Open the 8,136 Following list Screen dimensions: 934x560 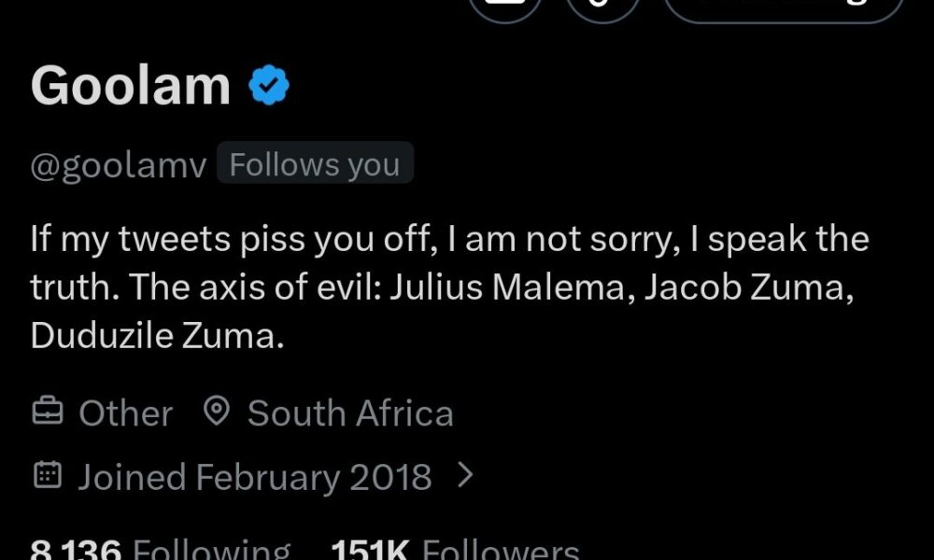pyautogui.click(x=160, y=549)
